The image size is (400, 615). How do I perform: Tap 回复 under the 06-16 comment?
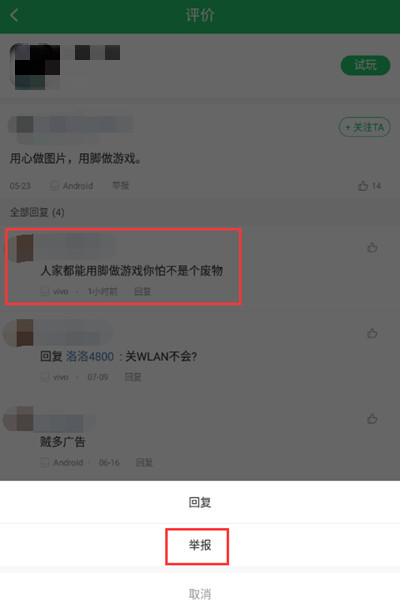pos(144,462)
